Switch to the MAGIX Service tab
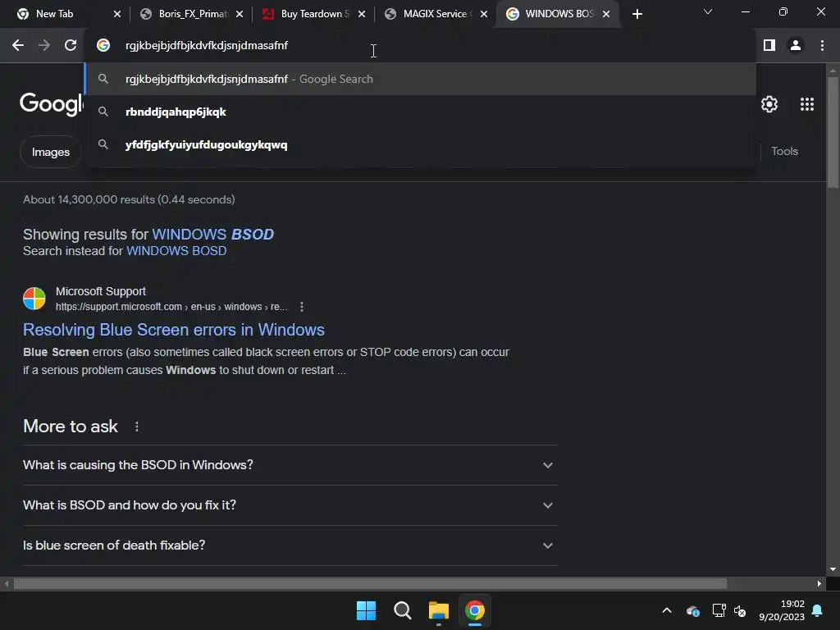The width and height of the screenshot is (840, 630). click(431, 14)
